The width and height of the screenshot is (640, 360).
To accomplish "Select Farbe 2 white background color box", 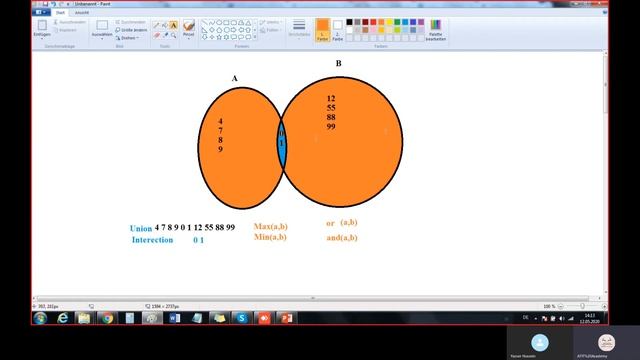I will point(338,30).
